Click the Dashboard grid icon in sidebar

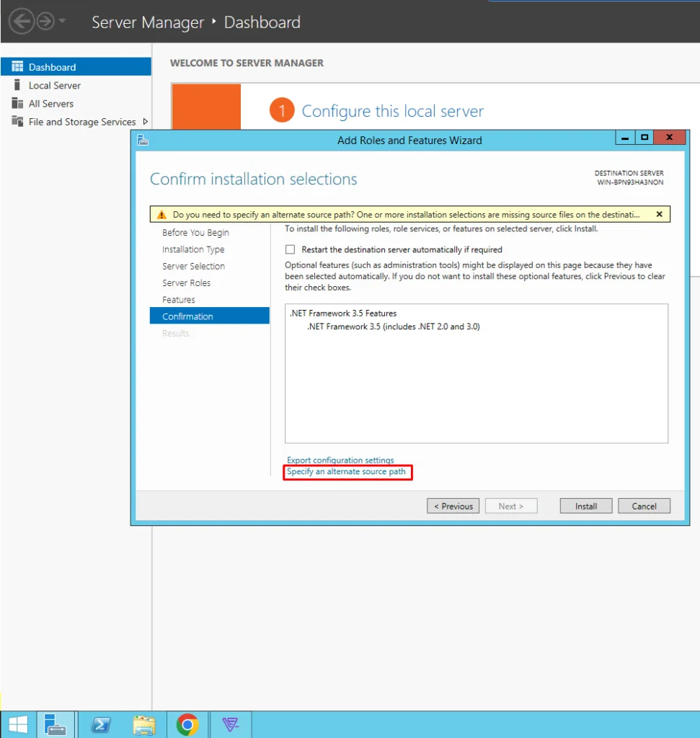(x=17, y=67)
